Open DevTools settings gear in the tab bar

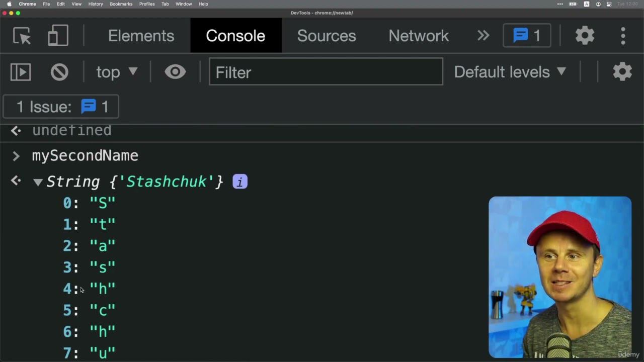(x=585, y=36)
